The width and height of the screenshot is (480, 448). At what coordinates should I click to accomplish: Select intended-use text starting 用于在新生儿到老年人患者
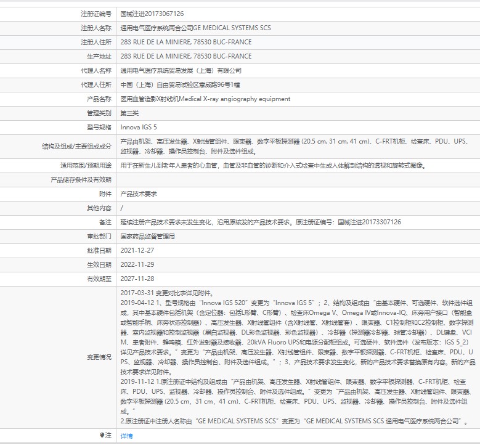click(273, 166)
